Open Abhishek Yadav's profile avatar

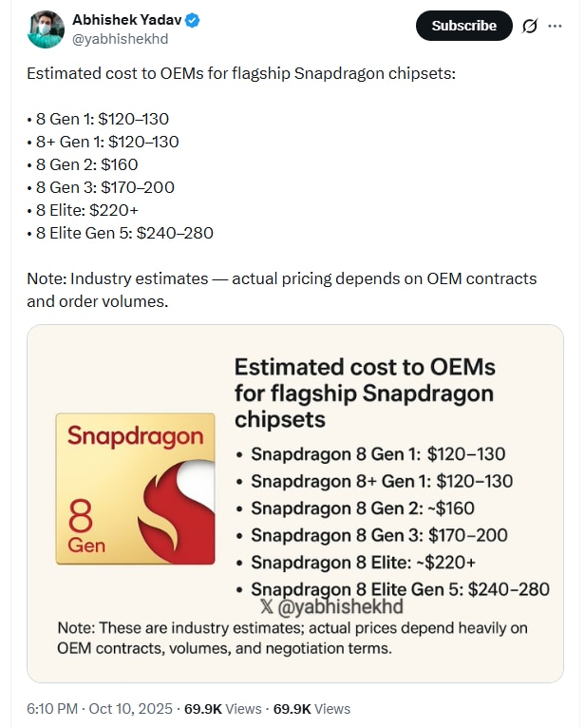(x=45, y=29)
